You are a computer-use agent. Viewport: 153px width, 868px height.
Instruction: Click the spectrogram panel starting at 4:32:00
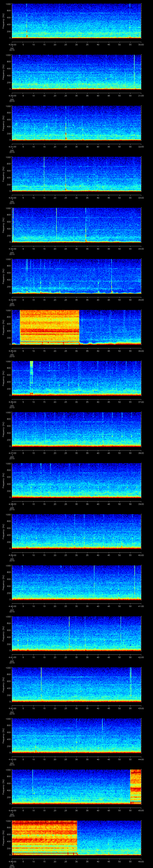click(x=77, y=174)
